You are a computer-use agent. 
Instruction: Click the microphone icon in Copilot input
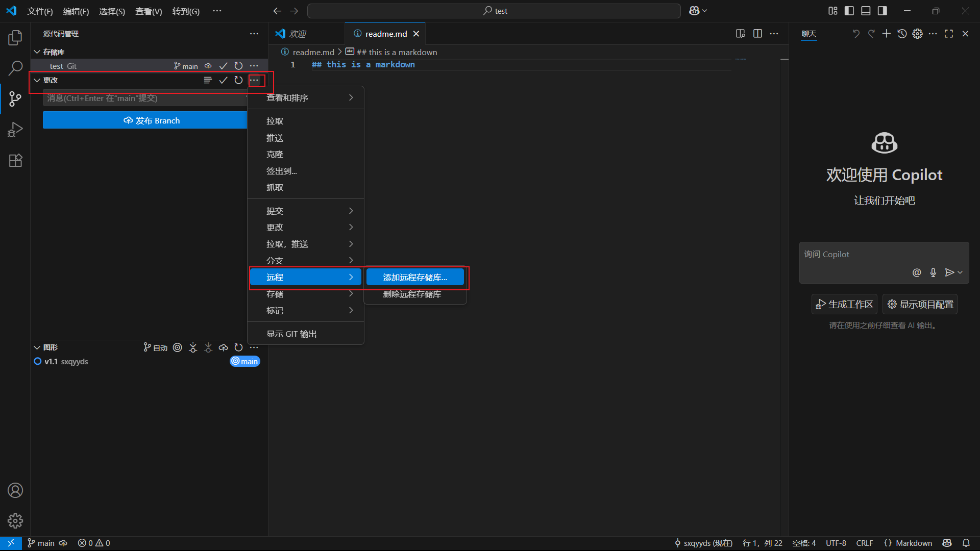pos(933,272)
